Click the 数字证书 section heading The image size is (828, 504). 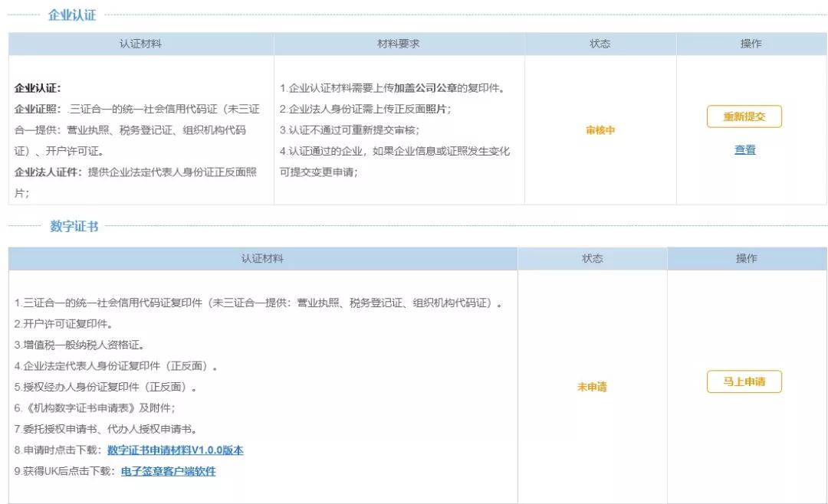[x=74, y=227]
